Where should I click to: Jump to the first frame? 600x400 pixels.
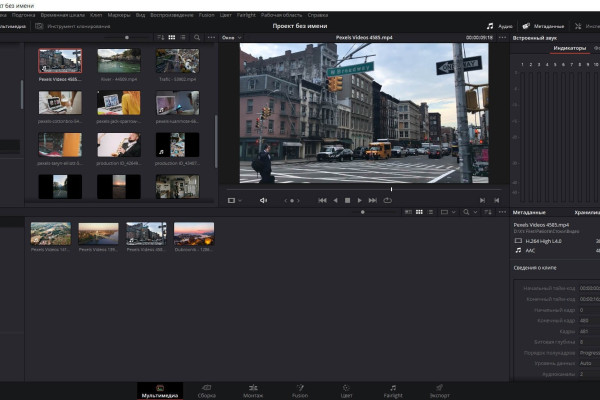(322, 200)
